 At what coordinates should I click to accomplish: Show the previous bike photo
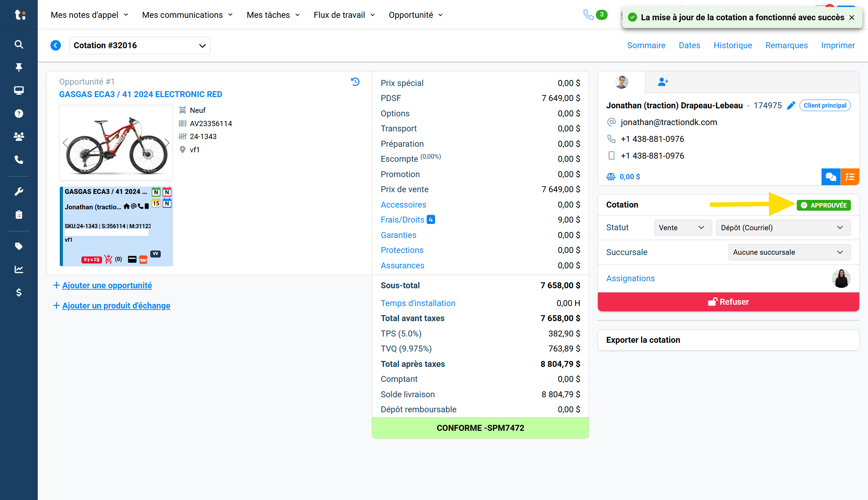65,143
